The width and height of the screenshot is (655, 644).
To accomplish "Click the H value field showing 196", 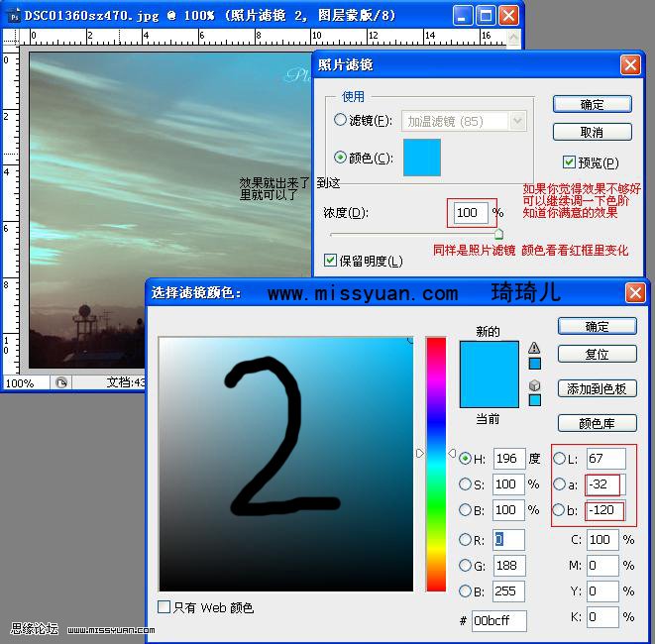I will pos(509,459).
